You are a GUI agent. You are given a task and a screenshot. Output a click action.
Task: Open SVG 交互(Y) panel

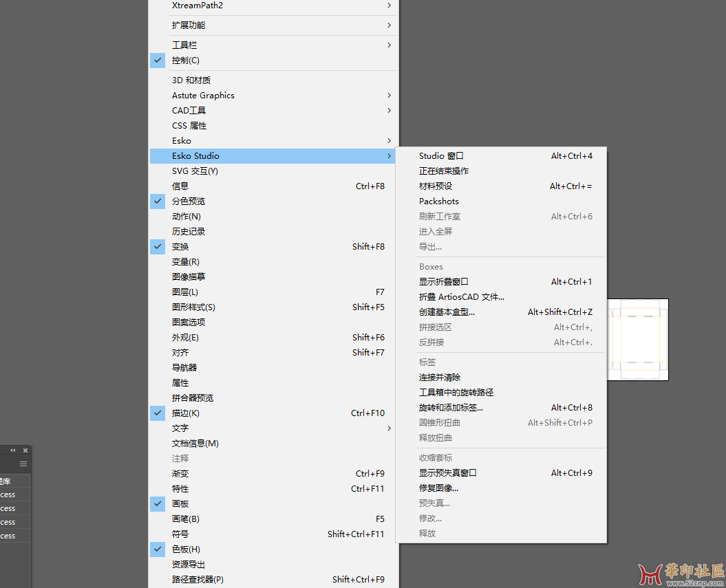pos(273,171)
